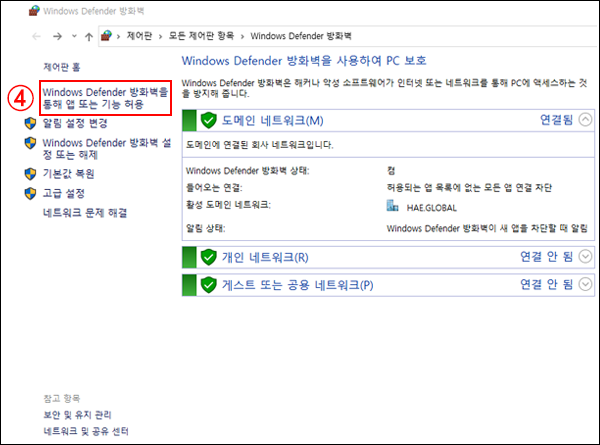The height and width of the screenshot is (445, 600).
Task: Click 도메인 네트워크(M) header
Action: [273, 121]
